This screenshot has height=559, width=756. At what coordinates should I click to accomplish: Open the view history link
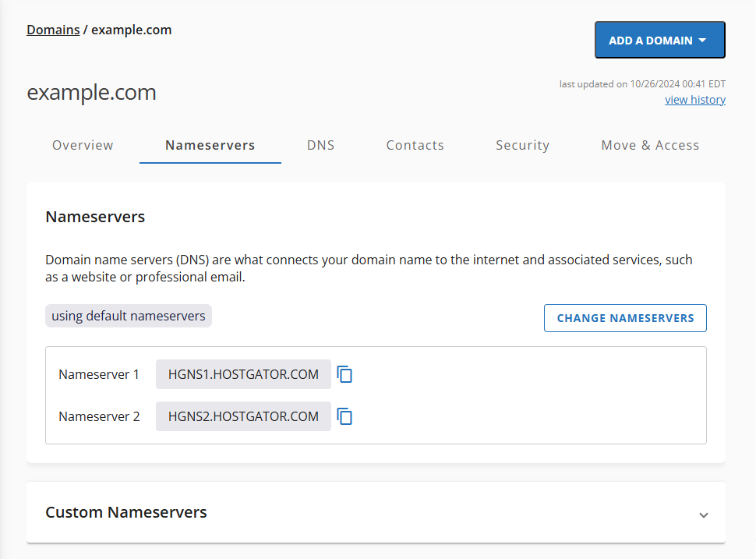point(694,99)
